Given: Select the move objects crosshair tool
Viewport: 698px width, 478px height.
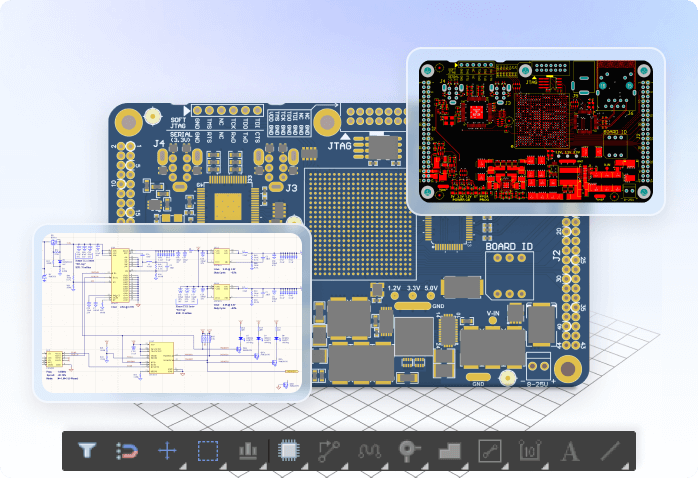Looking at the screenshot, I should [167, 450].
